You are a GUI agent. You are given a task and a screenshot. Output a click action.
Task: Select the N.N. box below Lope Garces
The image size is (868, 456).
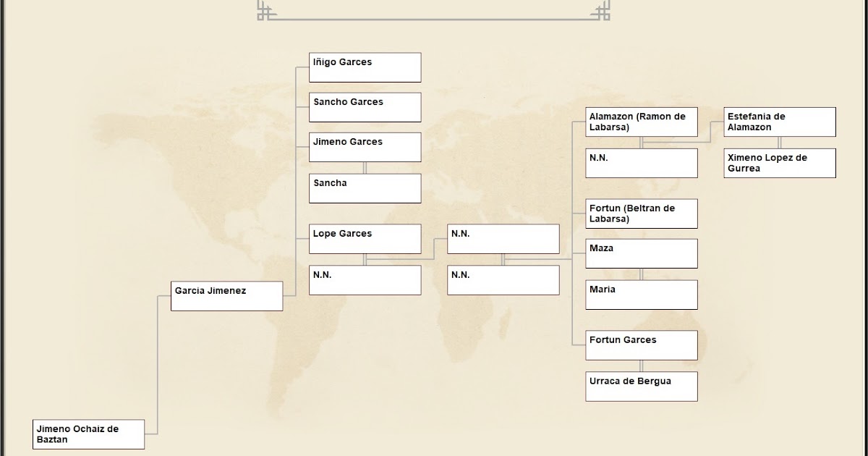365,279
